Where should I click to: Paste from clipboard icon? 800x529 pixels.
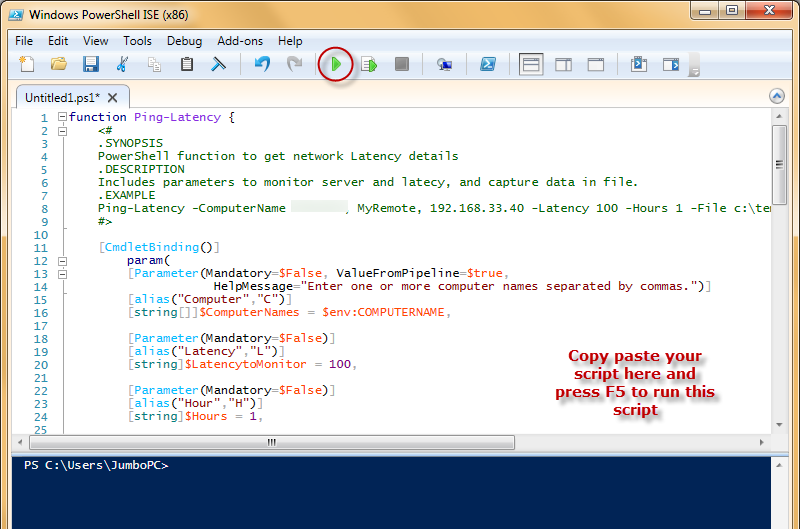coord(187,64)
